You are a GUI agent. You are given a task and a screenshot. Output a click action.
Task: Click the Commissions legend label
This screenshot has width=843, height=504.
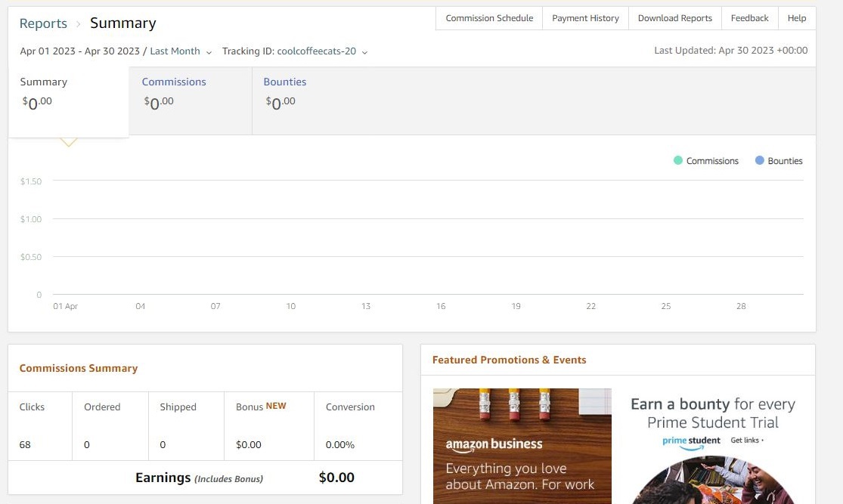pyautogui.click(x=712, y=161)
